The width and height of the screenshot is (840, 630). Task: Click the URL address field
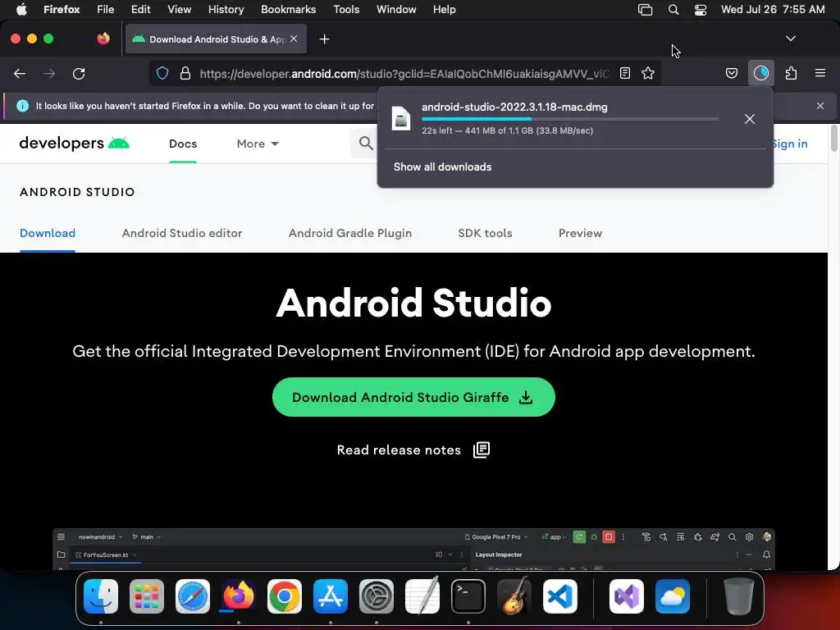[404, 73]
